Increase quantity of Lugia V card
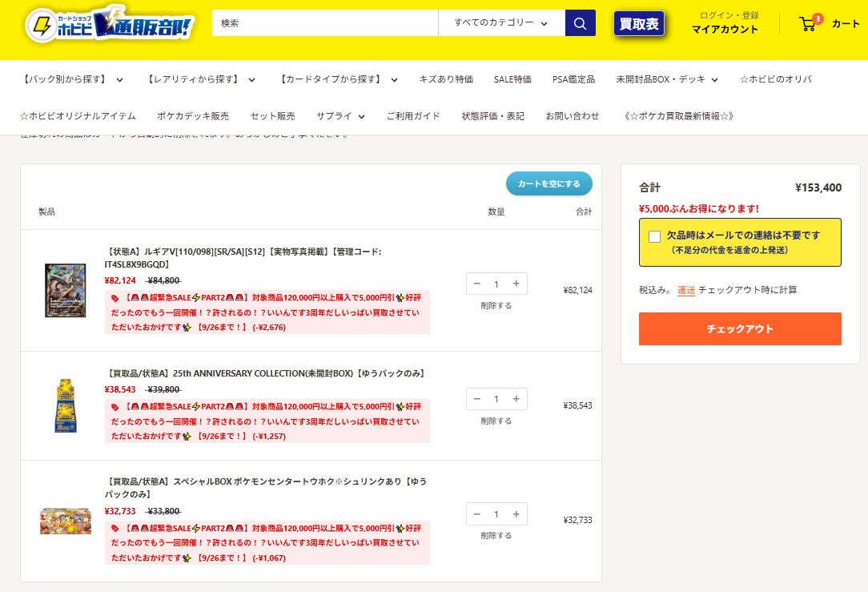Viewport: 868px width, 592px height. [x=516, y=284]
